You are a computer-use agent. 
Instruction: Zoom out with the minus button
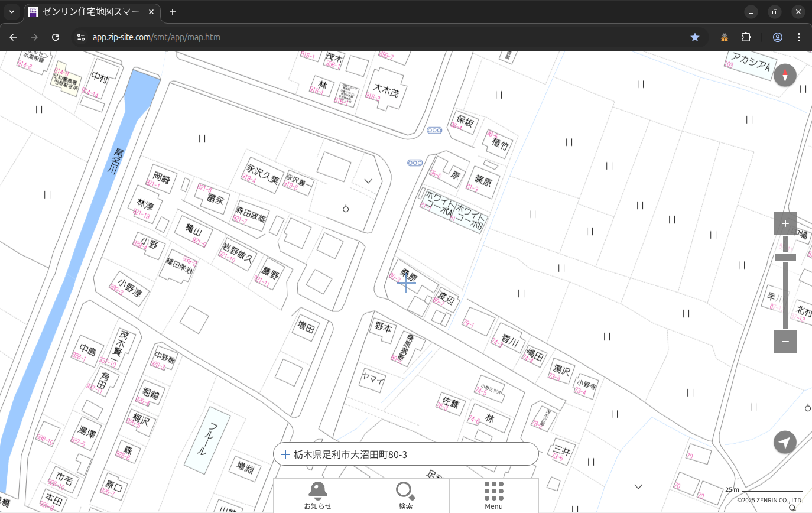pos(785,342)
